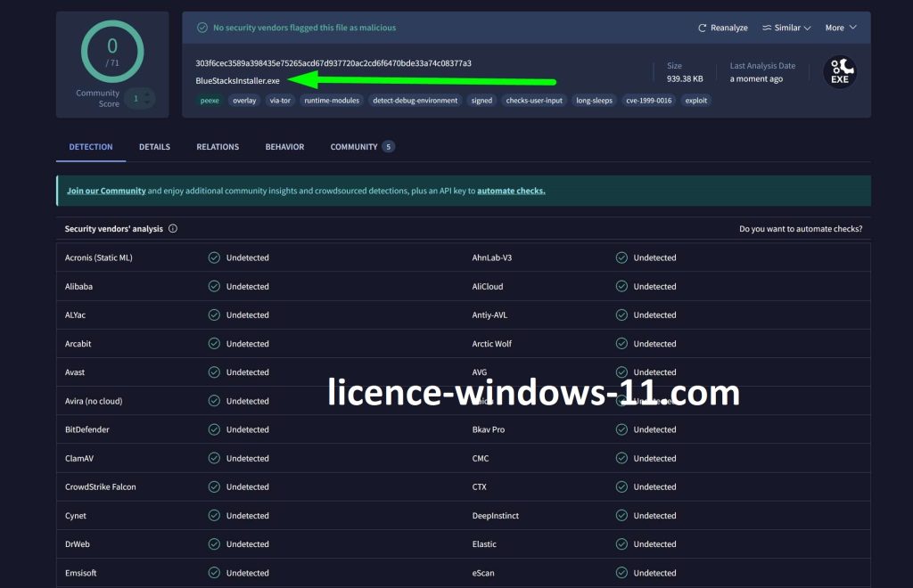The width and height of the screenshot is (913, 588).
Task: Click the 0/71 detection score circle
Action: click(111, 52)
